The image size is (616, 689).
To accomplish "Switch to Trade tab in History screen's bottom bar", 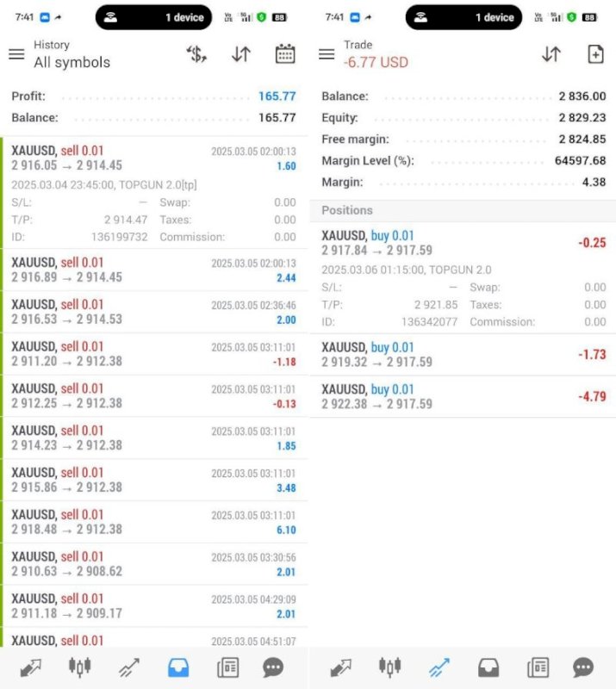I will point(129,667).
